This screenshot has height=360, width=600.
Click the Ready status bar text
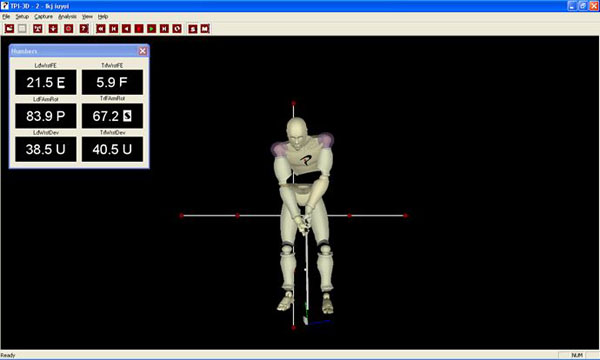(8, 355)
